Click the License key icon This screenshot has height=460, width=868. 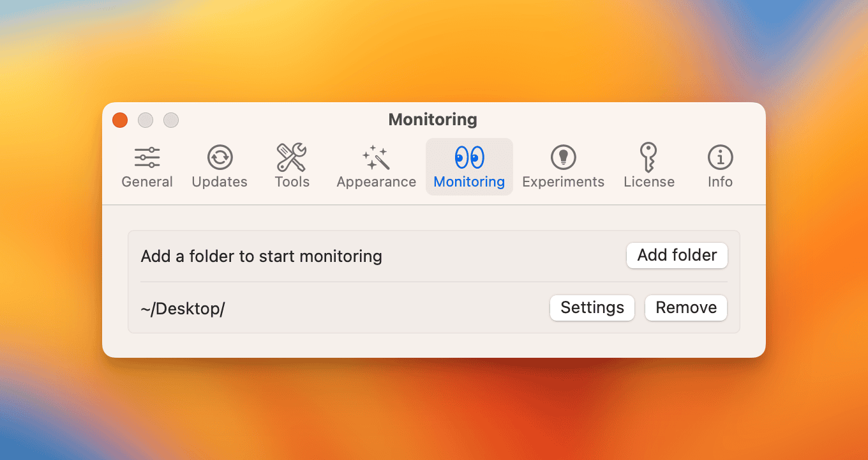click(x=648, y=157)
